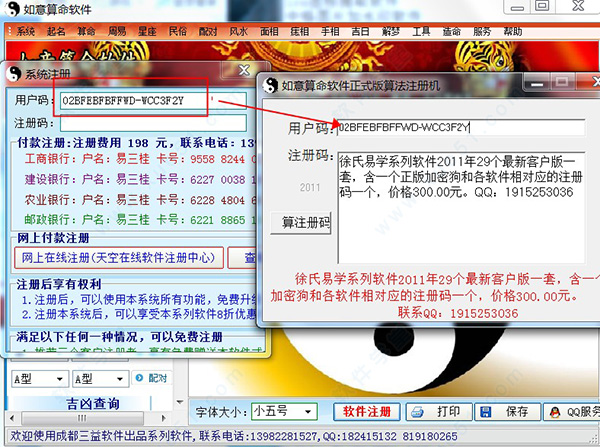Viewport: 600px width, 447px height.
Task: Open the 周易 menu
Action: tap(117, 31)
